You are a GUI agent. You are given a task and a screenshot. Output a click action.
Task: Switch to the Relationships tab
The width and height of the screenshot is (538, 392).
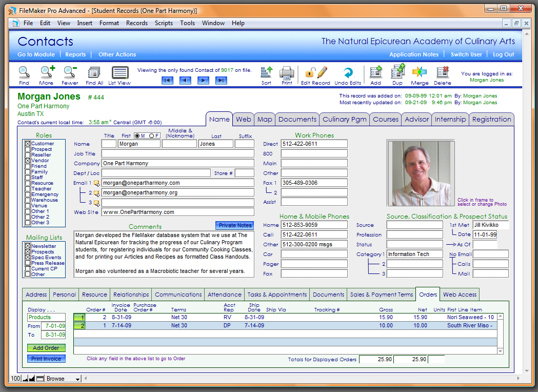click(x=131, y=295)
